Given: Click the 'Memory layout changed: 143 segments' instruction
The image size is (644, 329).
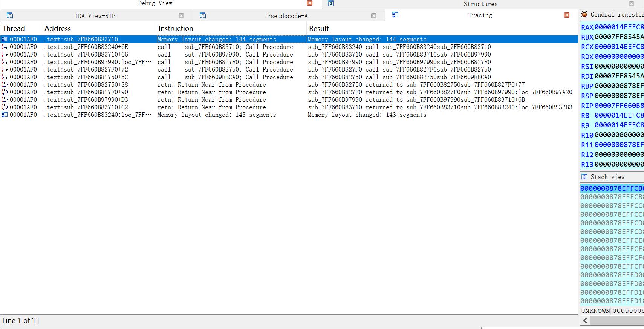Looking at the screenshot, I should click(217, 115).
